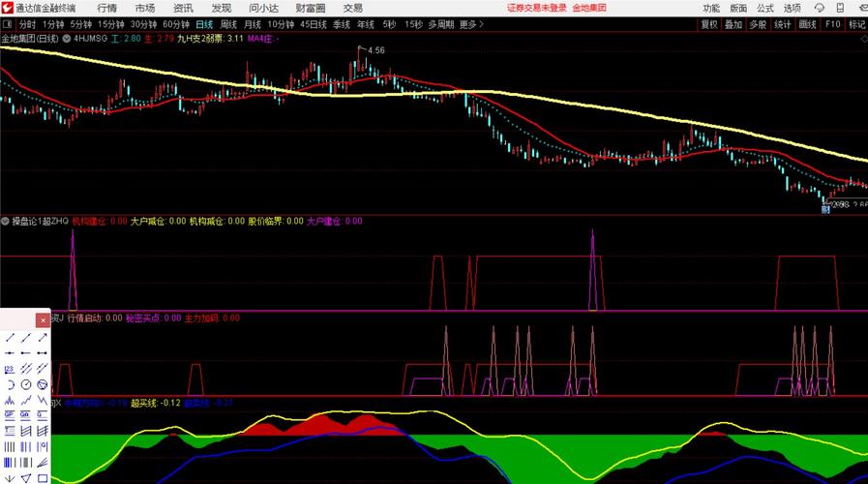This screenshot has width=868, height=484.
Task: Click the 证券交易未登录 login link
Action: click(x=537, y=8)
